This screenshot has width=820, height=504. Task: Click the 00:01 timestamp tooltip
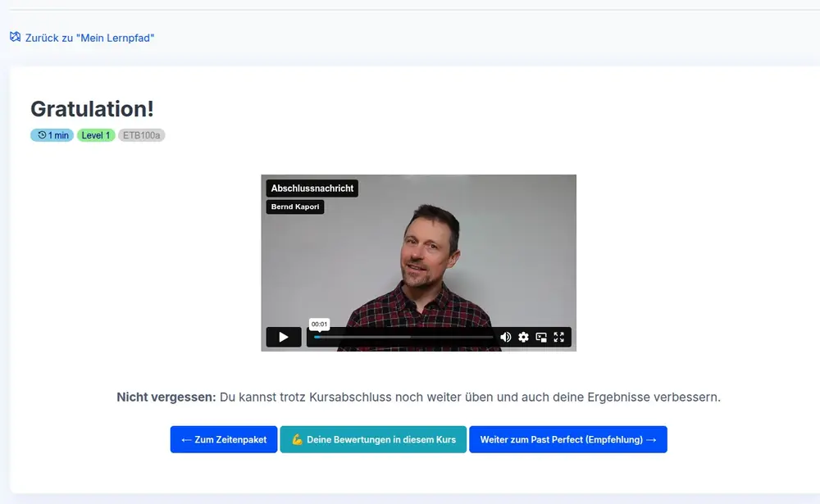pyautogui.click(x=319, y=324)
